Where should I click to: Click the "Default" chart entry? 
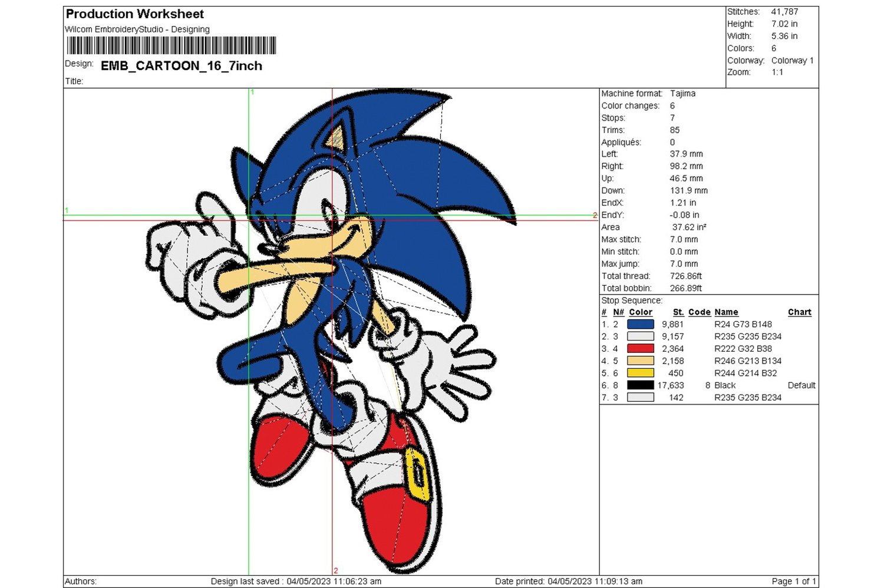coord(801,385)
